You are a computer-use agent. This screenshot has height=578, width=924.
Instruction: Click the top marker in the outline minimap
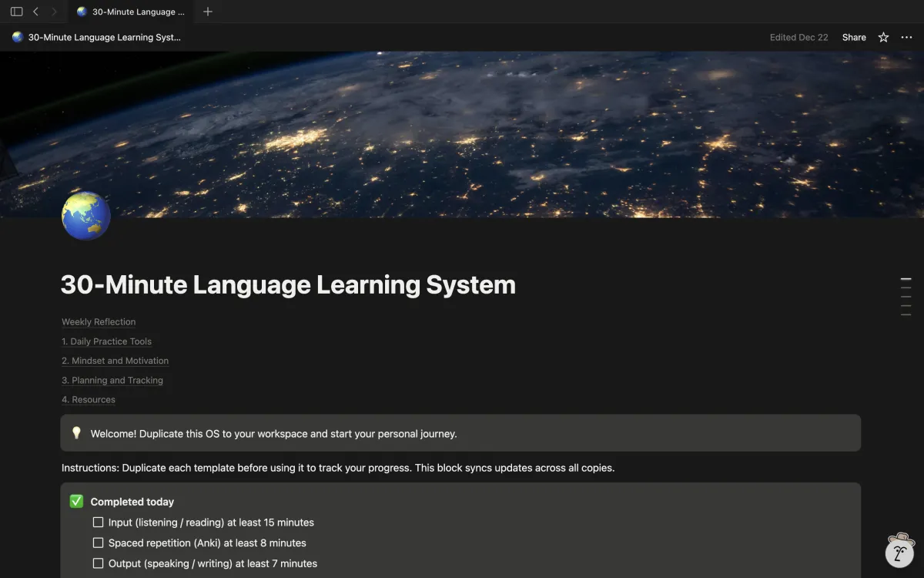click(x=906, y=279)
